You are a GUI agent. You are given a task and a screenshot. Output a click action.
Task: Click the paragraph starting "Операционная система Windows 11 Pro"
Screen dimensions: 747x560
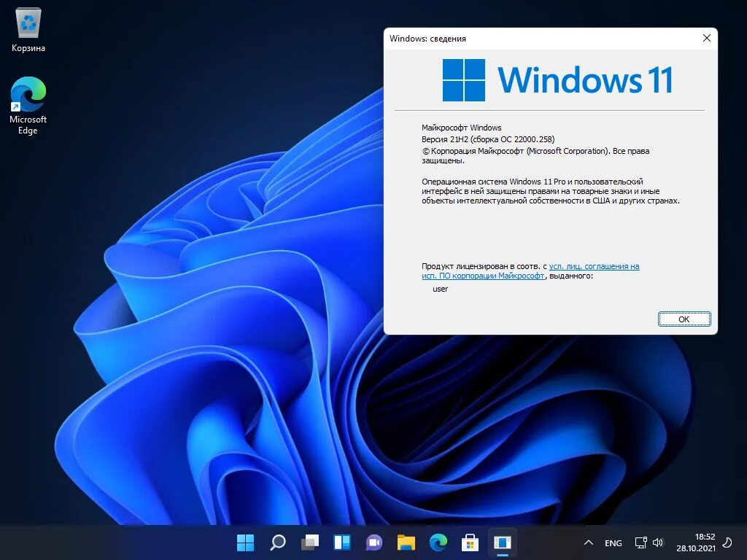pyautogui.click(x=550, y=191)
